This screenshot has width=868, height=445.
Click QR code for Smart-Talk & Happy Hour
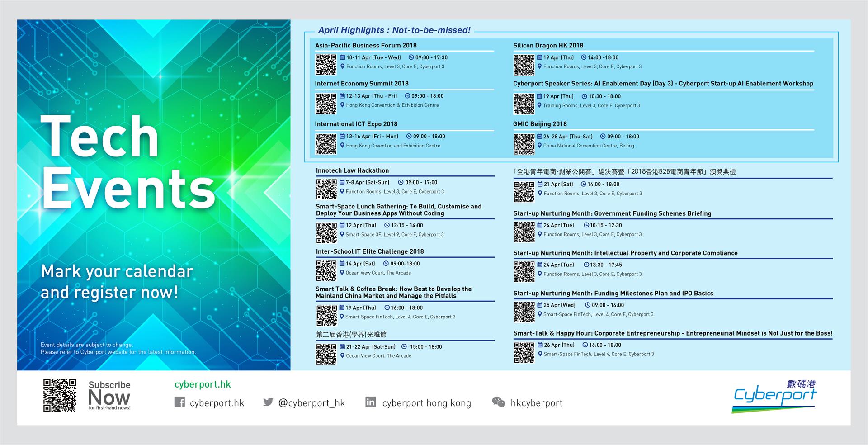[x=524, y=352]
